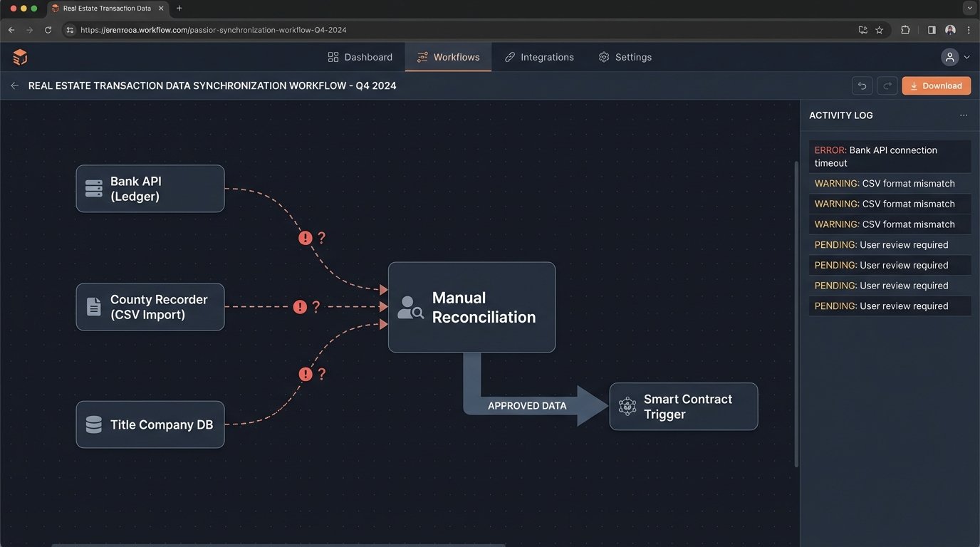The height and width of the screenshot is (547, 980).
Task: Click the Title Company DB database icon
Action: (x=93, y=424)
